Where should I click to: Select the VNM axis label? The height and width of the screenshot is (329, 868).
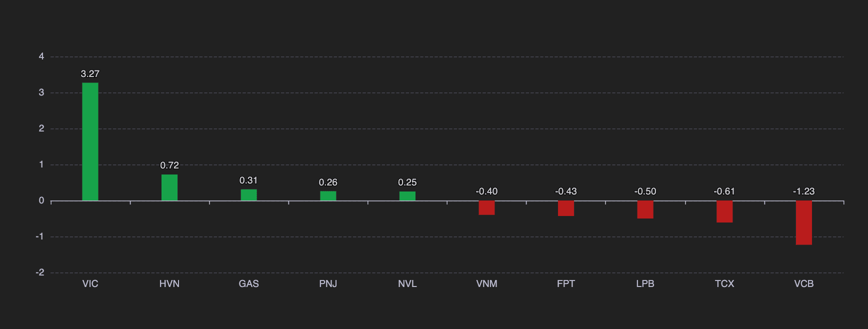[x=486, y=283]
